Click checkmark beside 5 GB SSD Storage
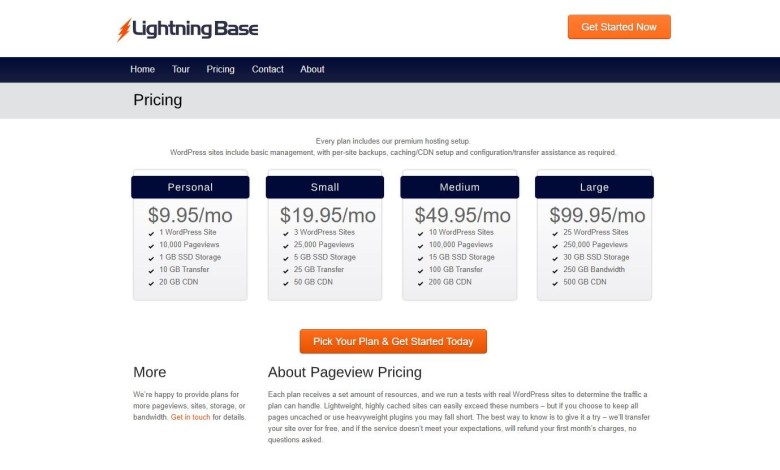The width and height of the screenshot is (780, 470). (x=286, y=258)
